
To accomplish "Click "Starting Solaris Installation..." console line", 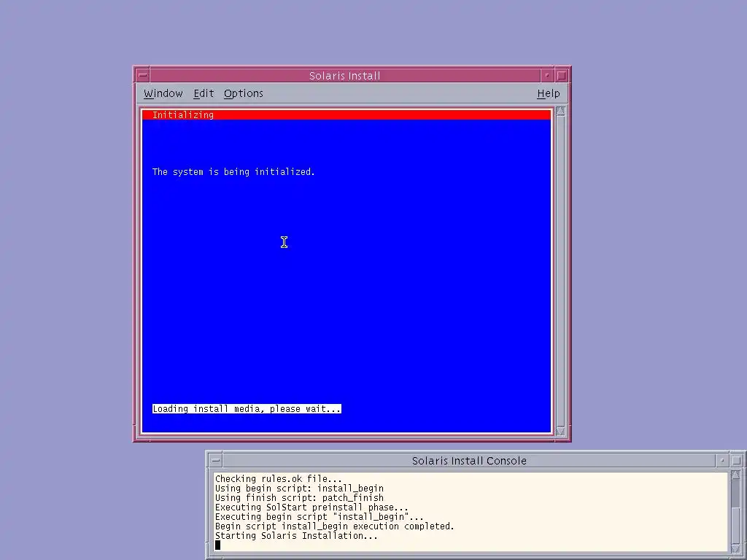I will tap(296, 536).
